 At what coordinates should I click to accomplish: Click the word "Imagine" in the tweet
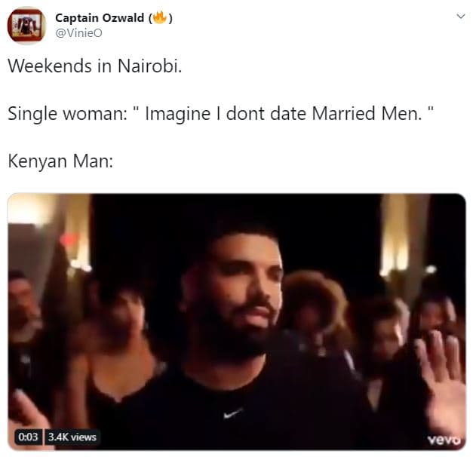click(177, 115)
